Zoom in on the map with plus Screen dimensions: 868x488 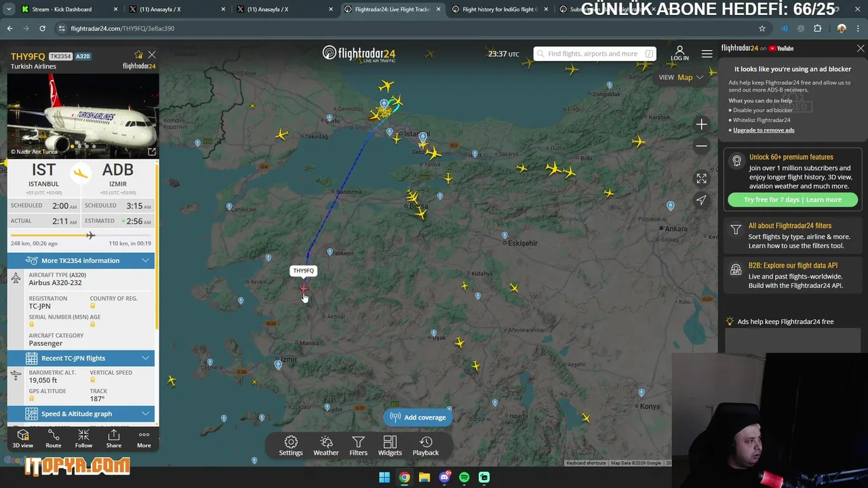click(x=701, y=124)
